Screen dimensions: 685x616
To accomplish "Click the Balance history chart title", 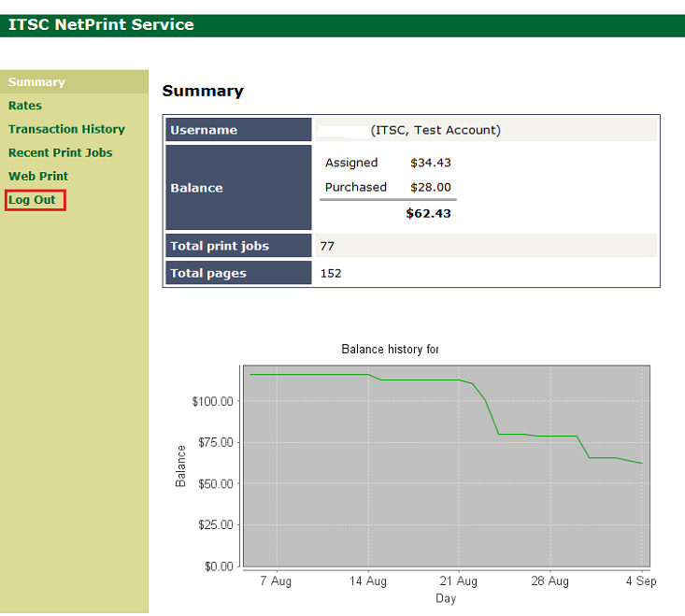I will coord(390,350).
